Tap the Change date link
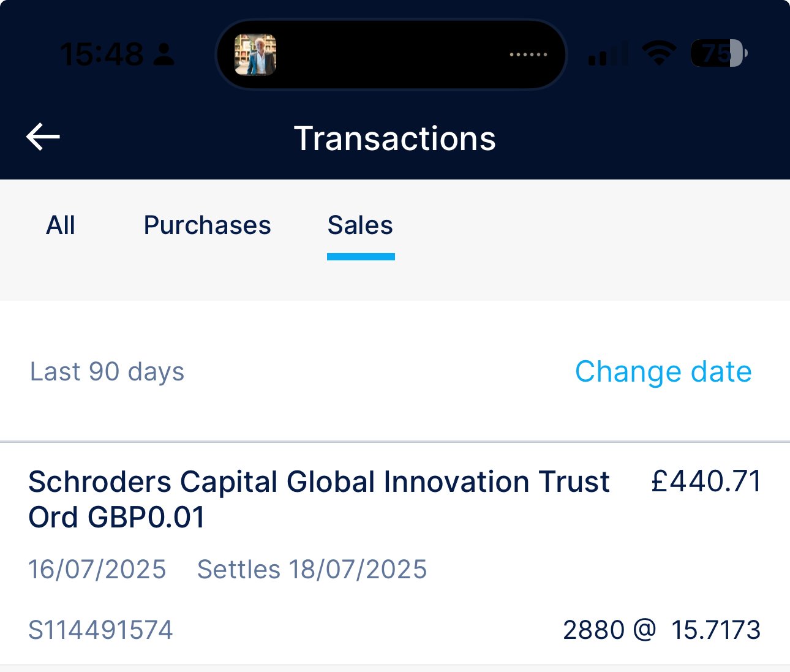This screenshot has height=672, width=790. (x=663, y=372)
